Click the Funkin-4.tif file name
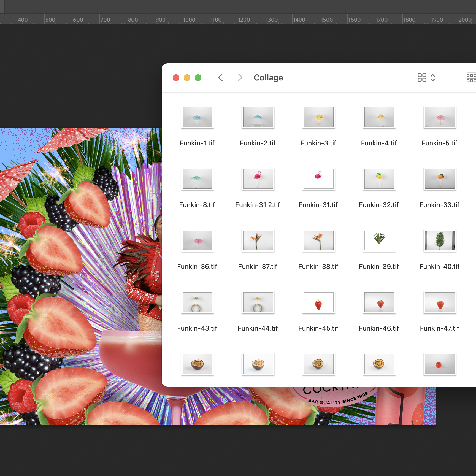The width and height of the screenshot is (476, 476). [x=379, y=143]
